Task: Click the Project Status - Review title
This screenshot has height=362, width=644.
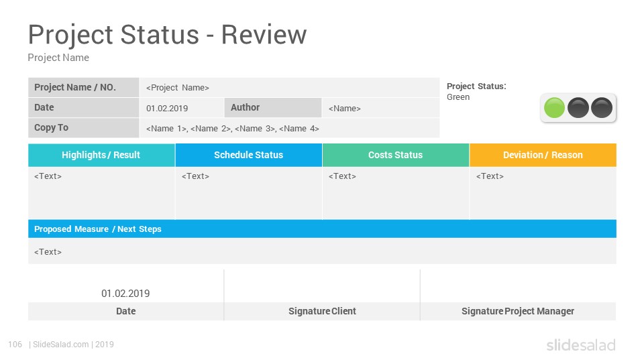Action: point(167,34)
